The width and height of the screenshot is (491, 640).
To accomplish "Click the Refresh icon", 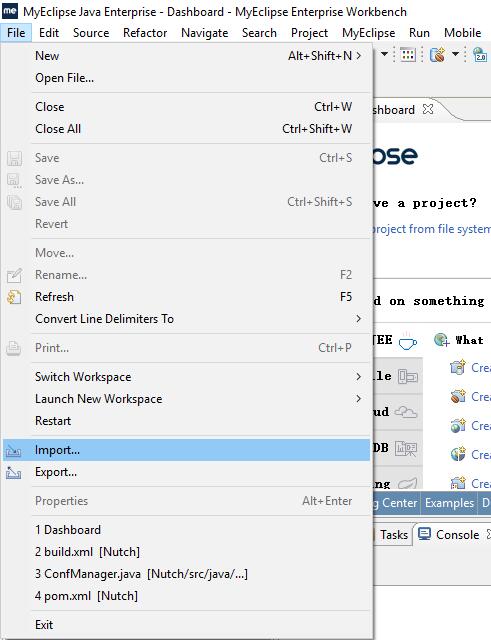I will [x=14, y=297].
